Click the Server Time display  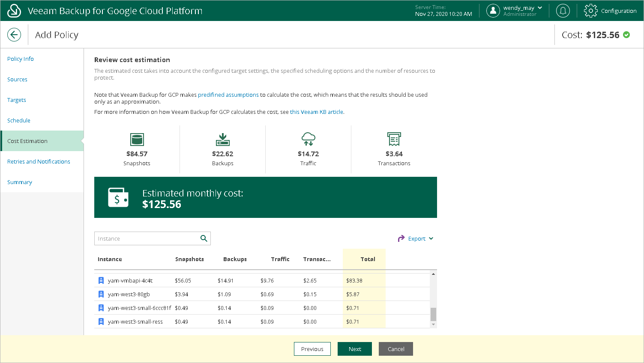point(443,11)
